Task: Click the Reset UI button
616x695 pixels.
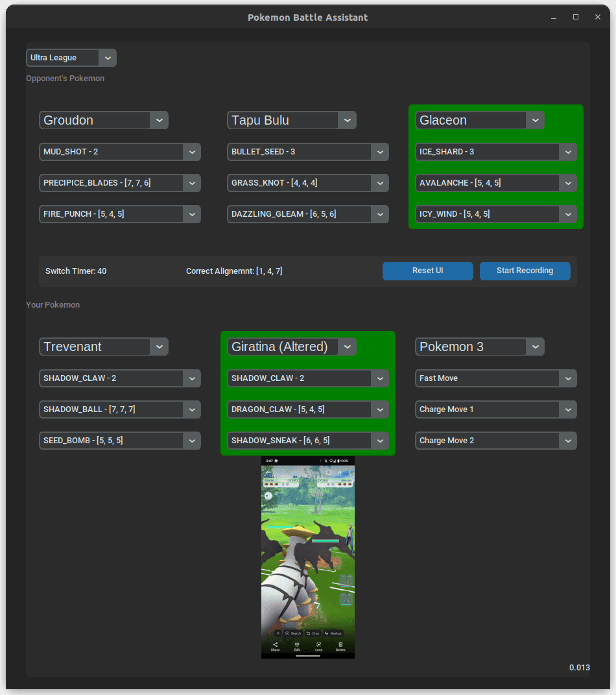Action: coord(428,271)
